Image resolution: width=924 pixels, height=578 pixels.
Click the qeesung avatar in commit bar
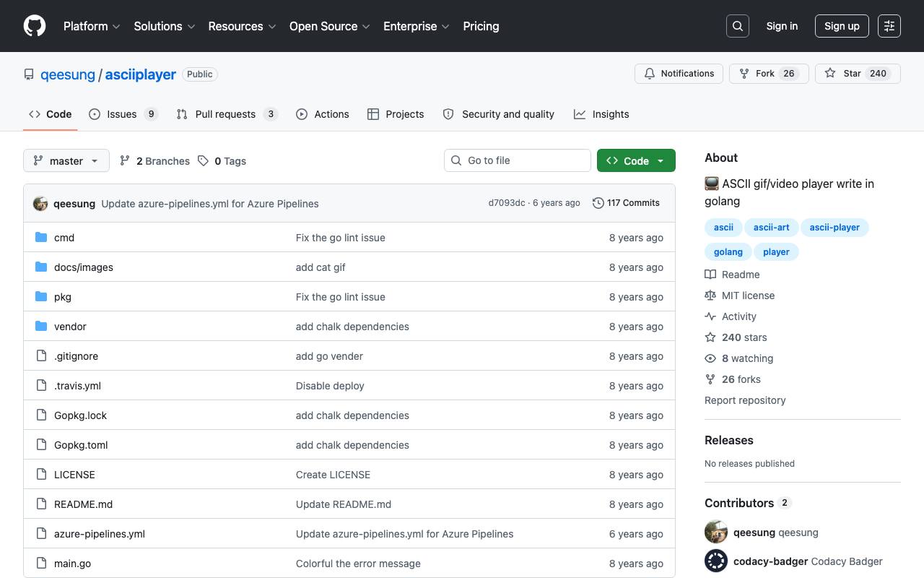point(40,204)
